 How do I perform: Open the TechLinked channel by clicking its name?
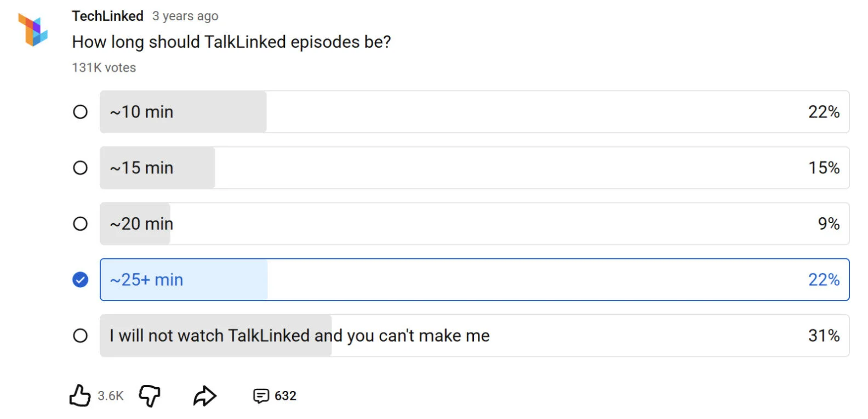(x=107, y=16)
